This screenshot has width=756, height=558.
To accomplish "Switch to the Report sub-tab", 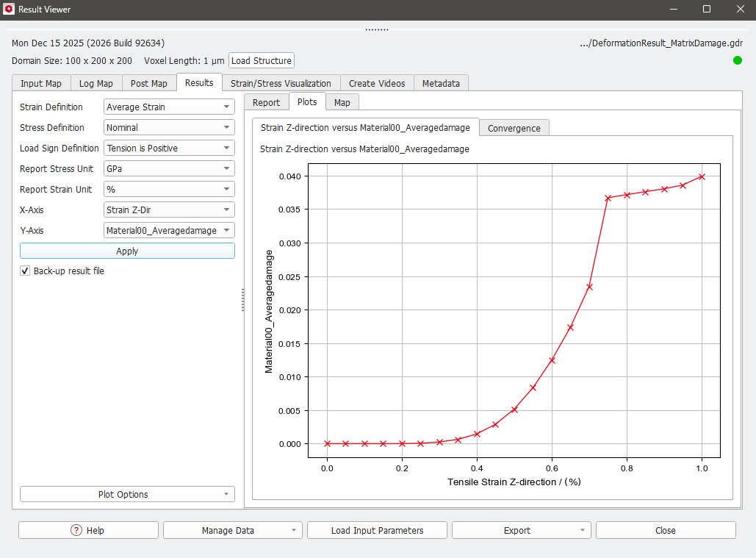I will [266, 103].
